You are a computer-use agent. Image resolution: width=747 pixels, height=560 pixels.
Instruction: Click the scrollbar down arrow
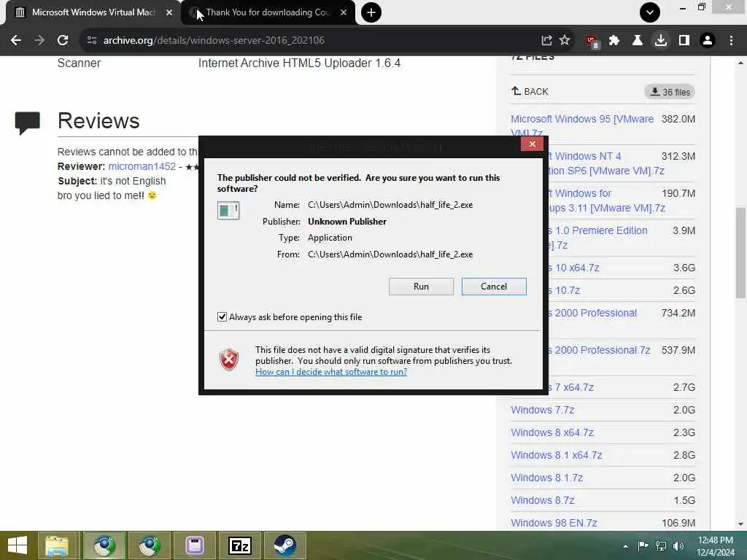click(740, 524)
